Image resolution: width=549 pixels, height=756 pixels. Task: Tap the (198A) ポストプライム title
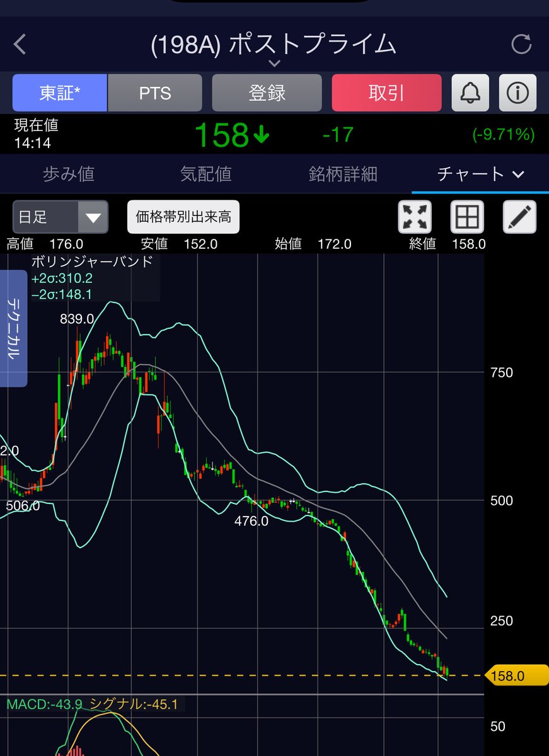coord(274,45)
